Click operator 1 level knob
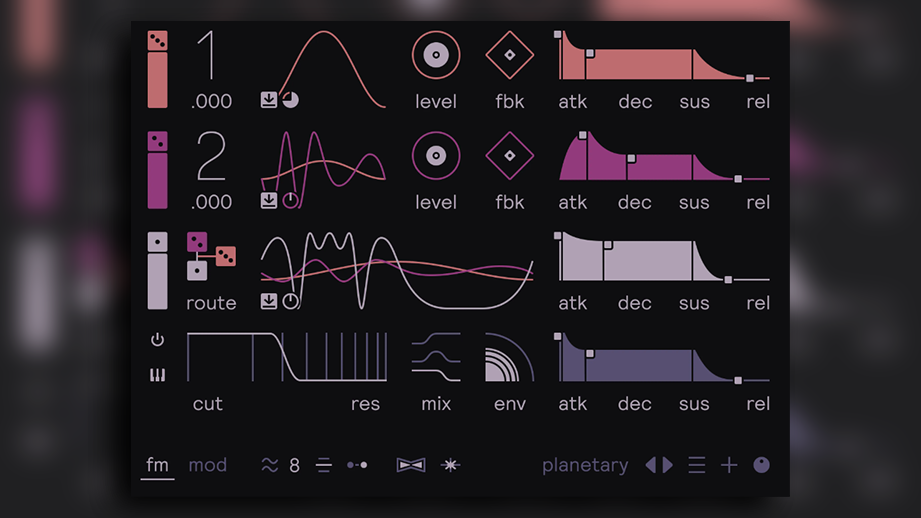Screen dimensions: 921x518 pyautogui.click(x=436, y=55)
